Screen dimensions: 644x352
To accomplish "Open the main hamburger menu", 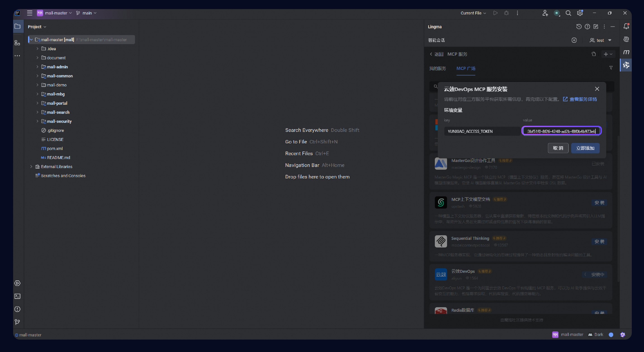I will (x=29, y=13).
